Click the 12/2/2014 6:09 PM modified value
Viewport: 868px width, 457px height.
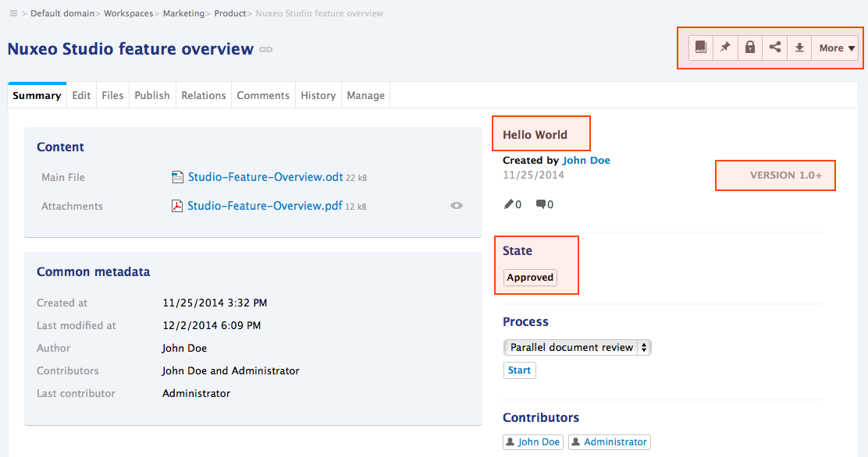[x=212, y=325]
